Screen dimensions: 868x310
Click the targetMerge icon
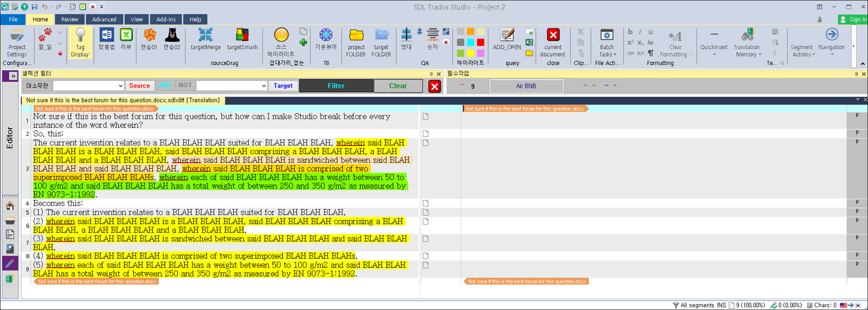tap(205, 39)
